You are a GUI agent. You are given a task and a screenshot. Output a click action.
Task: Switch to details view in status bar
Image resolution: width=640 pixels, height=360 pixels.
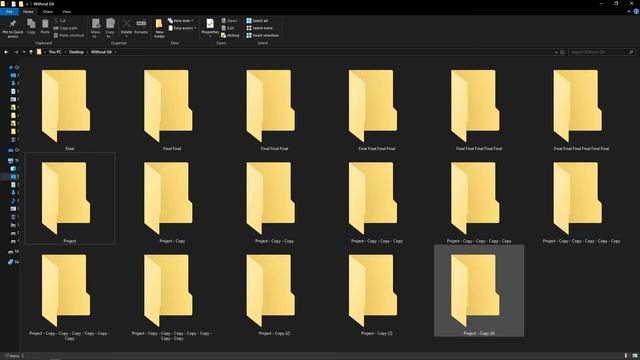(x=626, y=356)
